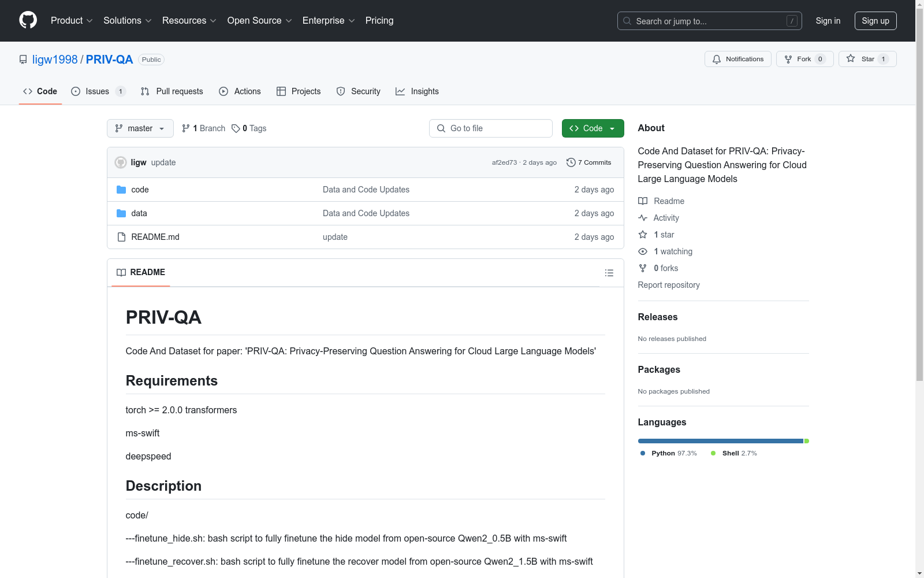
Task: Expand the Open Source menu
Action: 259,20
